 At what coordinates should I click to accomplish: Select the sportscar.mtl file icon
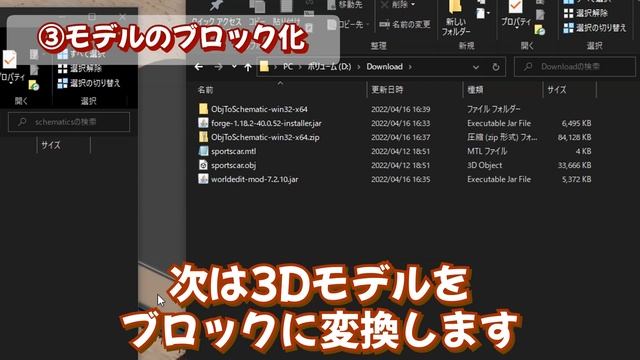coord(203,151)
